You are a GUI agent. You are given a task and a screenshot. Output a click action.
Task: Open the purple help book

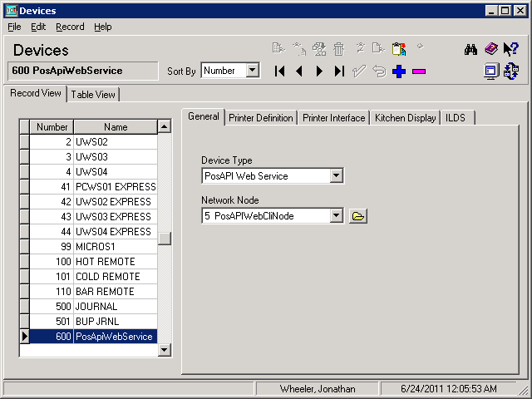(491, 49)
